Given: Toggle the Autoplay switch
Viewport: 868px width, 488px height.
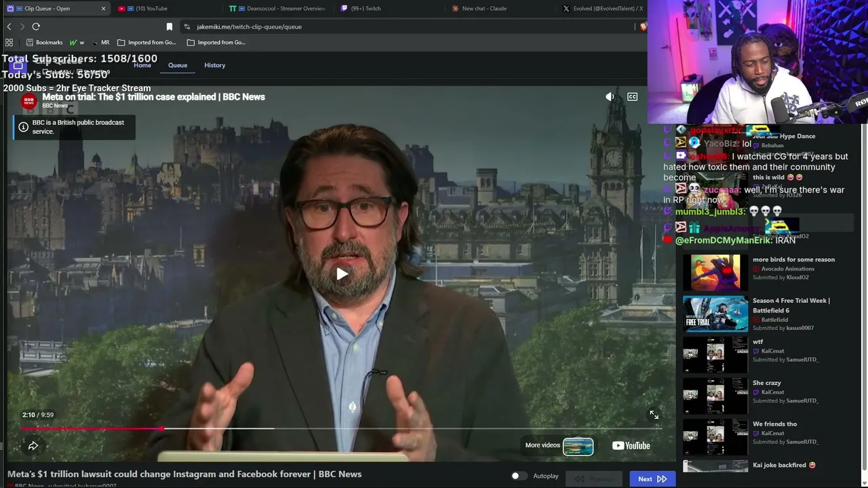Looking at the screenshot, I should [519, 476].
